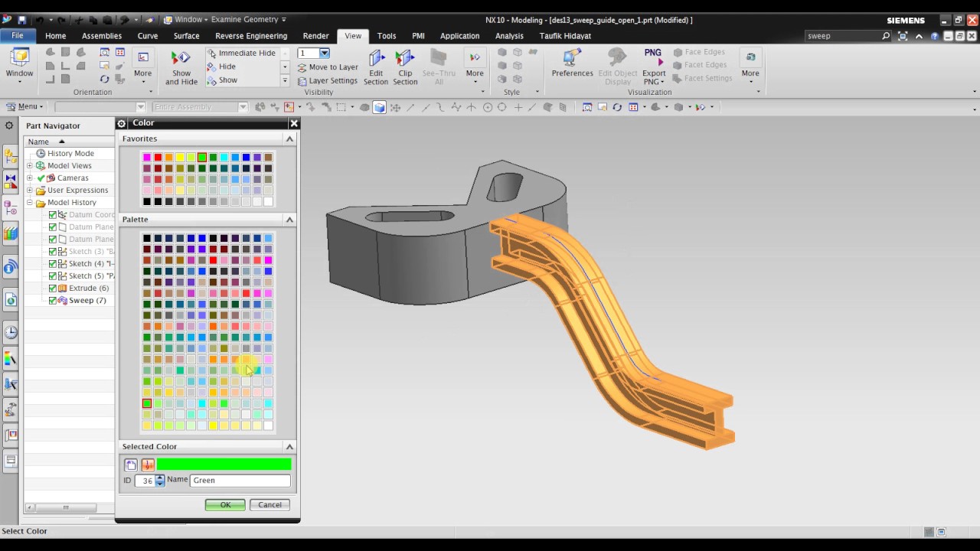The height and width of the screenshot is (551, 980).
Task: Switch to the Home tab
Action: point(55,36)
